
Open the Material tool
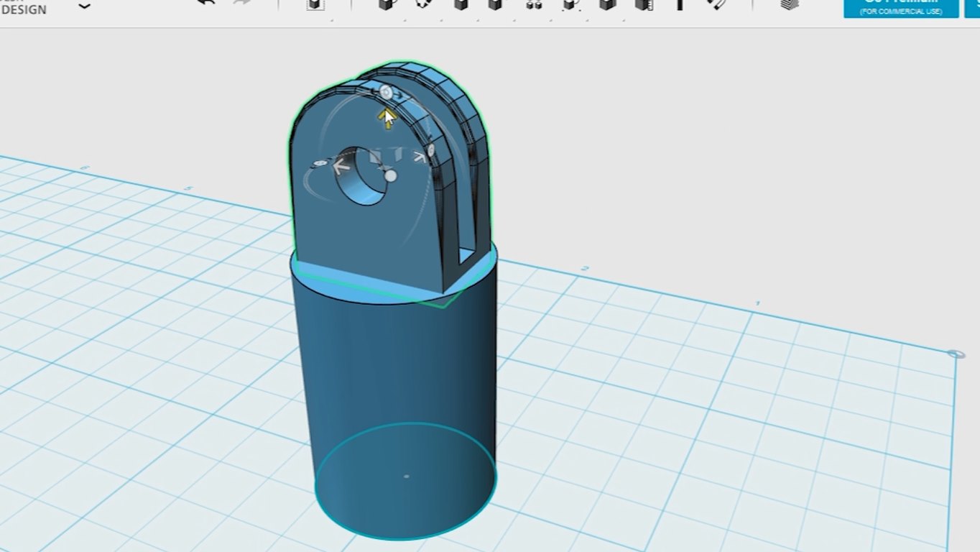point(790,4)
